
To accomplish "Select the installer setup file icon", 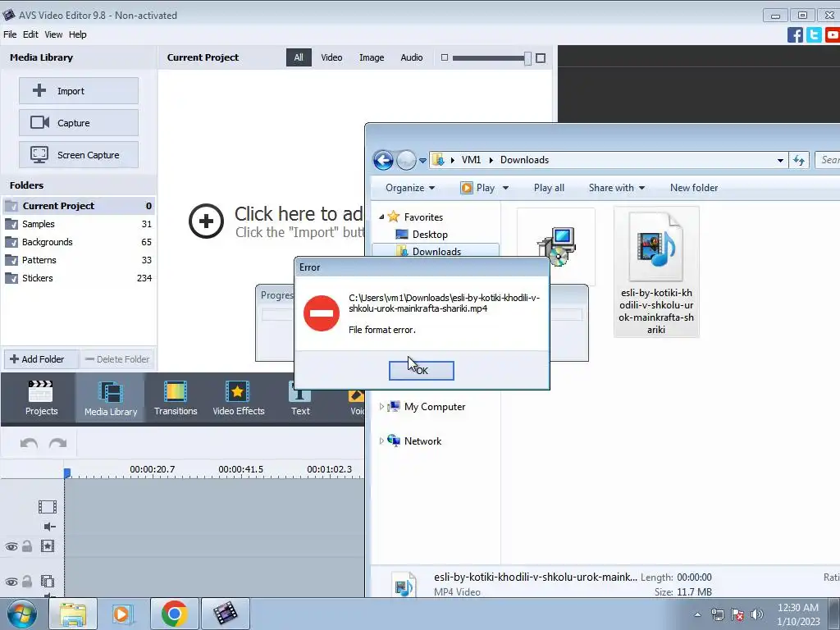I will pyautogui.click(x=556, y=246).
